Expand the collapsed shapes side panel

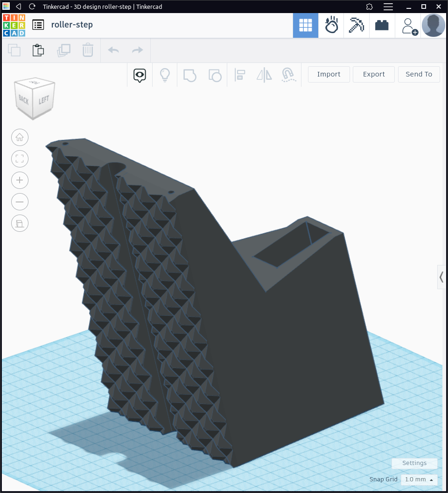(x=442, y=277)
